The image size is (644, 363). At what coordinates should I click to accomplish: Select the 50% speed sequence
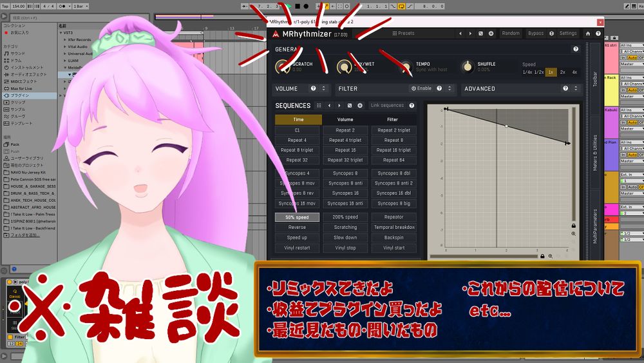(x=297, y=217)
